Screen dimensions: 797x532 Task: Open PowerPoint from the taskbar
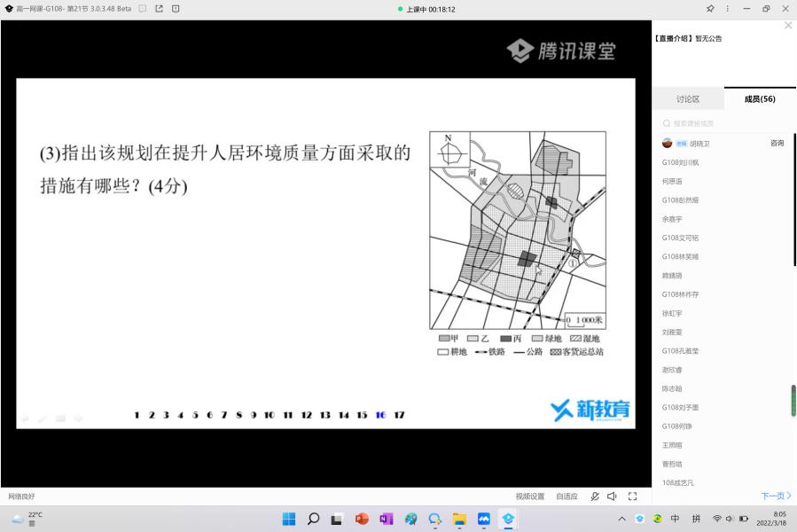(x=362, y=519)
